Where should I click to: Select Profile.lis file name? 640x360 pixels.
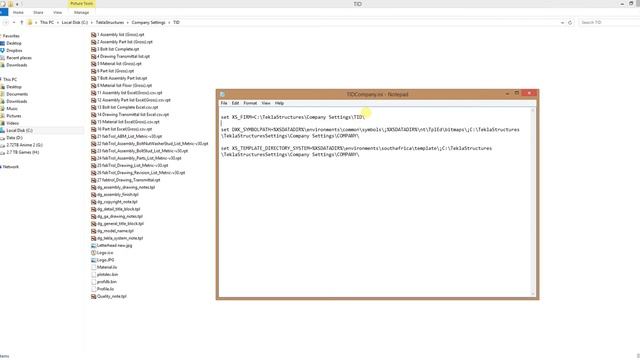tap(105, 289)
